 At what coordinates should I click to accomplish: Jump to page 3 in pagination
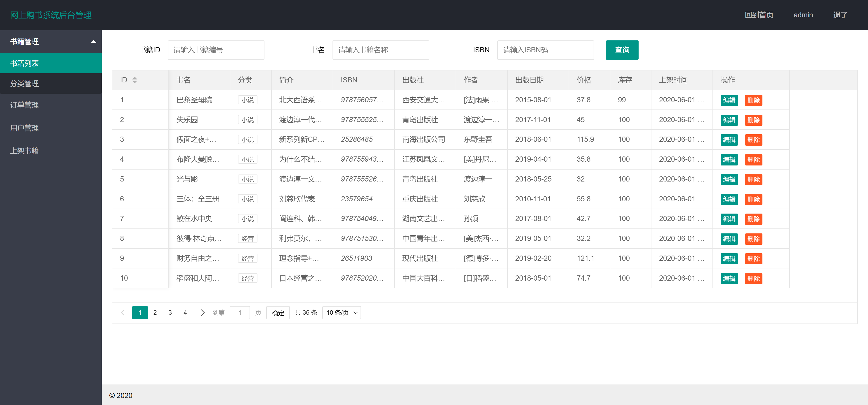170,312
